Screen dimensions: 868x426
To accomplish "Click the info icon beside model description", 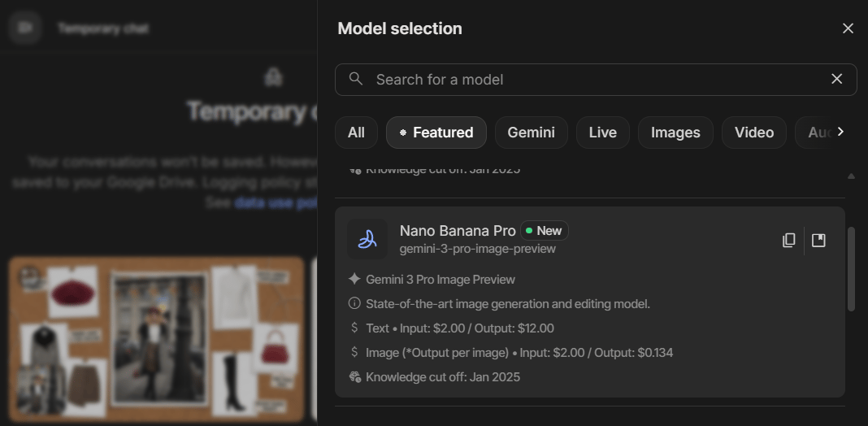I will click(x=354, y=304).
